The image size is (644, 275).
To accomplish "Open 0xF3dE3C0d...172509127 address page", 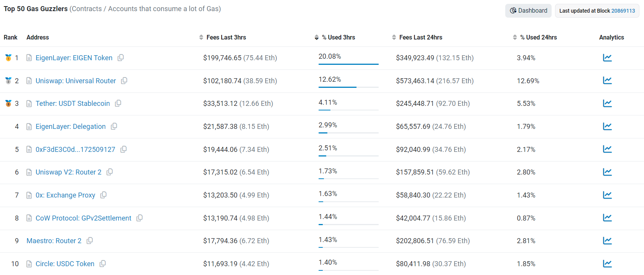I will (76, 150).
